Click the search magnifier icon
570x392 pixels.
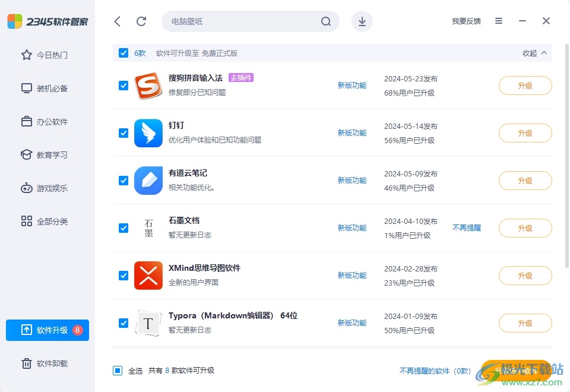tap(326, 21)
